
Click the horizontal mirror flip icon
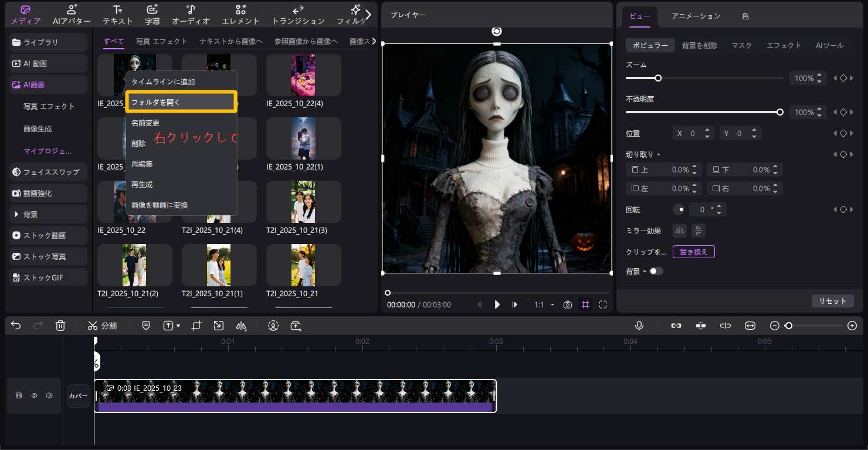[679, 231]
